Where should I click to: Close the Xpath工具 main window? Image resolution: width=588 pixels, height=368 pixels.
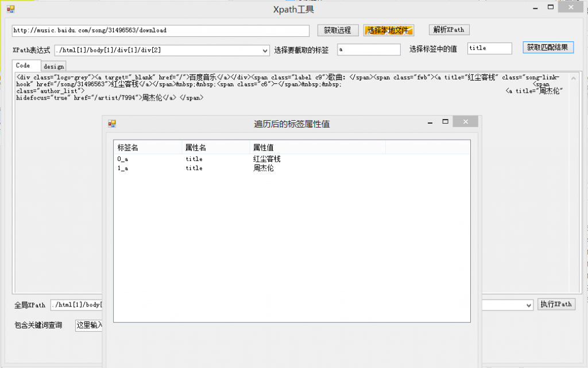point(571,7)
